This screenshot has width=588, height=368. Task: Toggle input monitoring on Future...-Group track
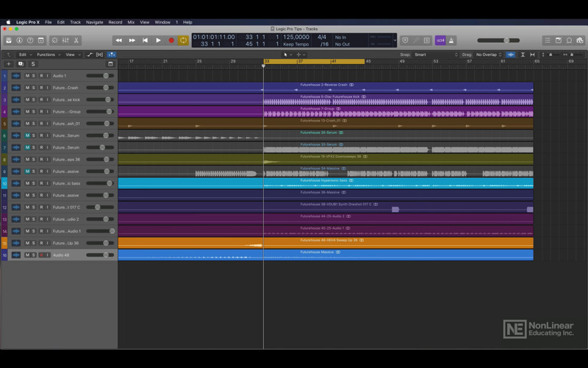[x=47, y=112]
